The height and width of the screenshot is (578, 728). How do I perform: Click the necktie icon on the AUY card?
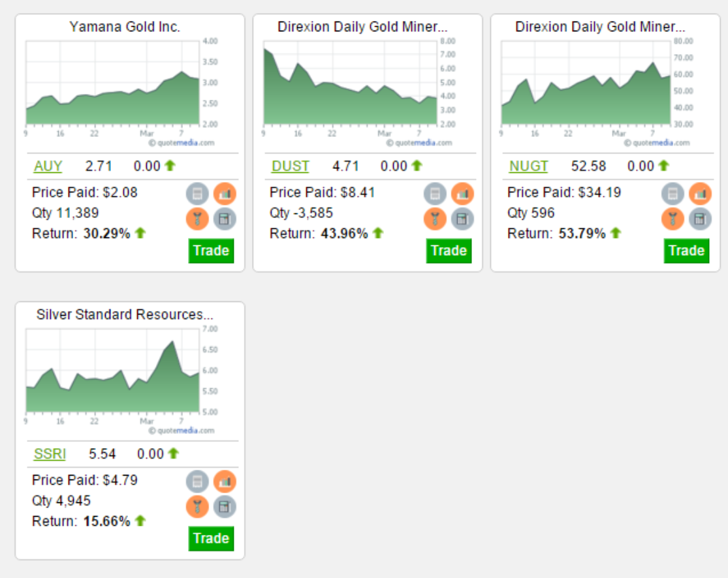[197, 219]
